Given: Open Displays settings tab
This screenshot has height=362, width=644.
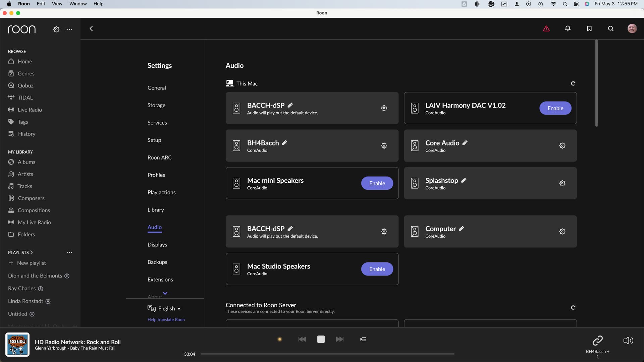Looking at the screenshot, I should tap(157, 245).
